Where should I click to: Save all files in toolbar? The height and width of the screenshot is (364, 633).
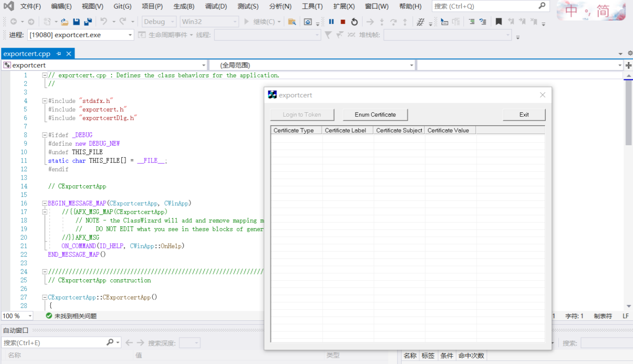click(88, 21)
